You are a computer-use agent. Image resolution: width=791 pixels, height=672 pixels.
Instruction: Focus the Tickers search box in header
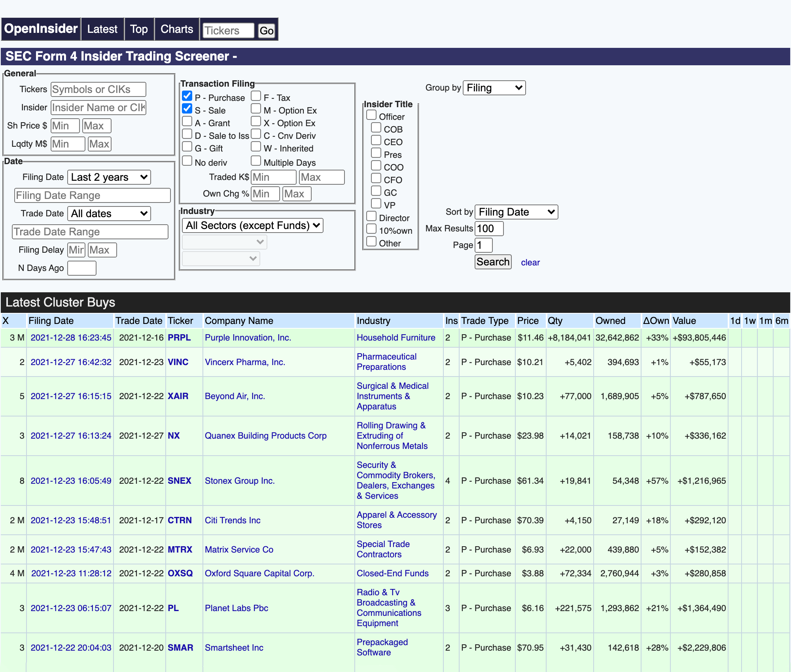pyautogui.click(x=228, y=31)
